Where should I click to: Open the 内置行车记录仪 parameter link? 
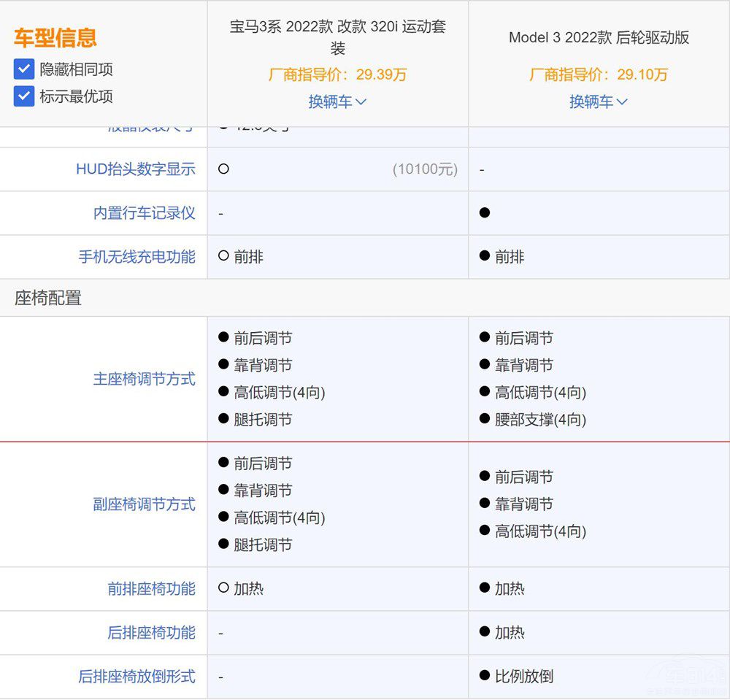(145, 213)
